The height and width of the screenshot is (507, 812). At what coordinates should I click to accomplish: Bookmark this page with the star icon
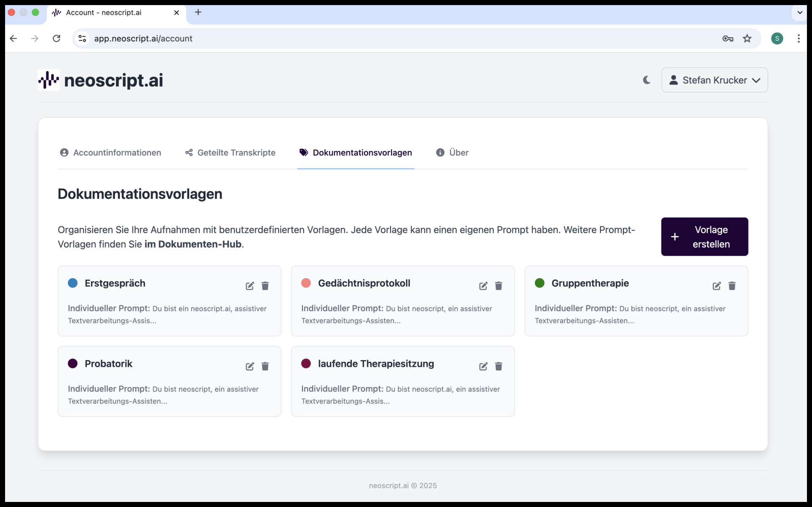(x=747, y=39)
